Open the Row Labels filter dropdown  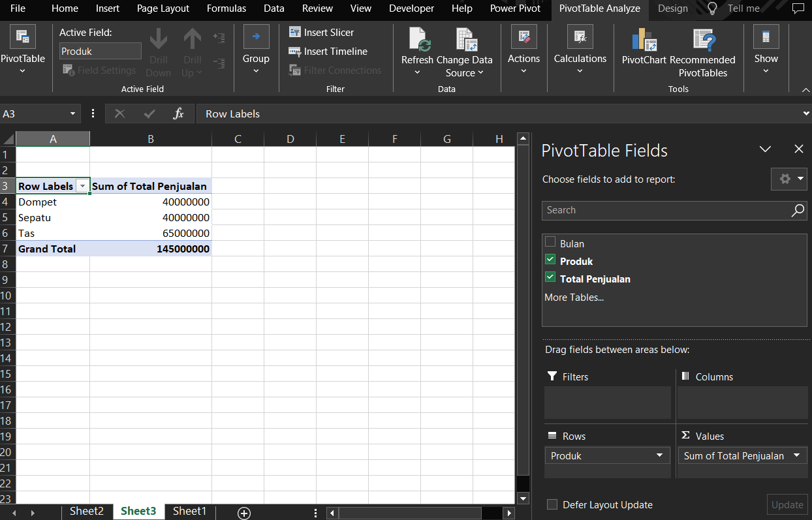coord(82,186)
